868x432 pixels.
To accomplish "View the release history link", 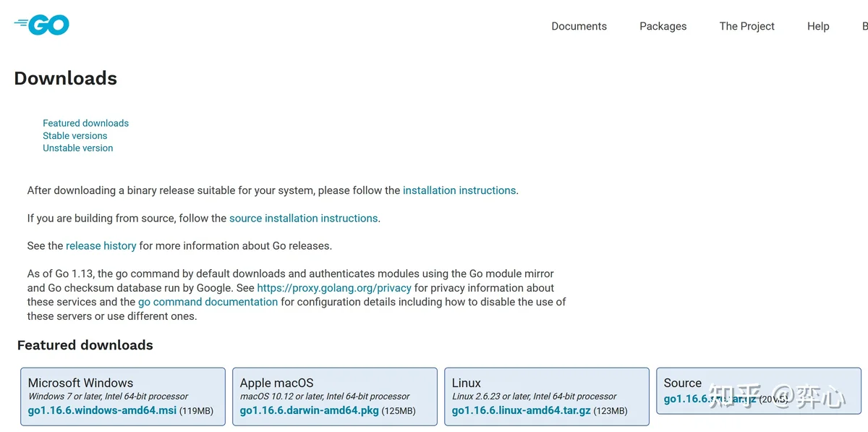I will pos(101,245).
